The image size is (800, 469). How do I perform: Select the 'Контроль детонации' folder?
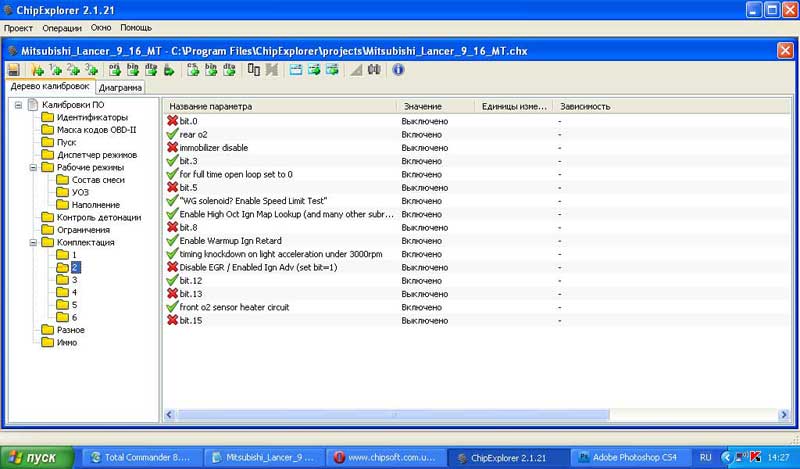pos(90,217)
